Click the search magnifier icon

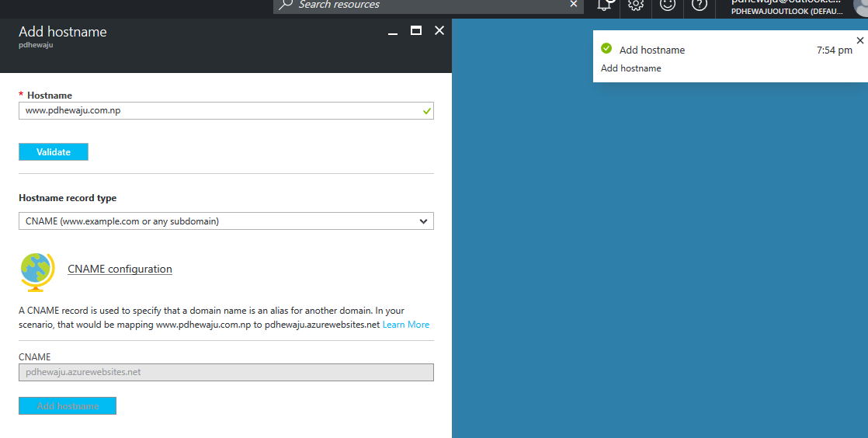point(285,5)
